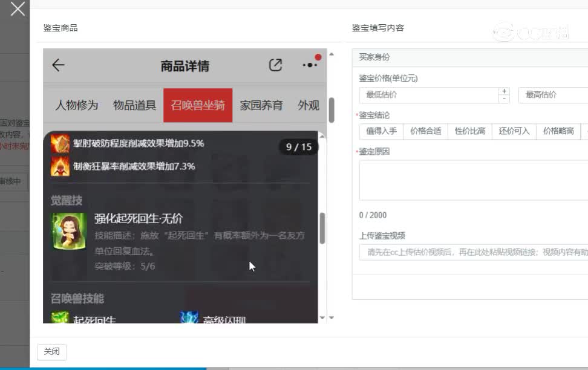Click the 最低估价 input field
The height and width of the screenshot is (370, 588).
click(428, 95)
